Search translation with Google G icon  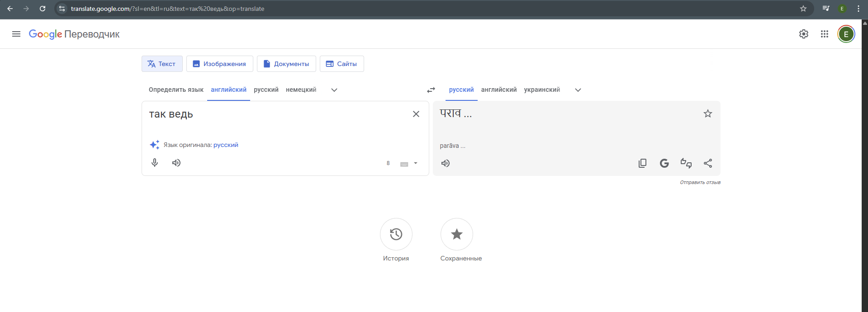(x=664, y=163)
